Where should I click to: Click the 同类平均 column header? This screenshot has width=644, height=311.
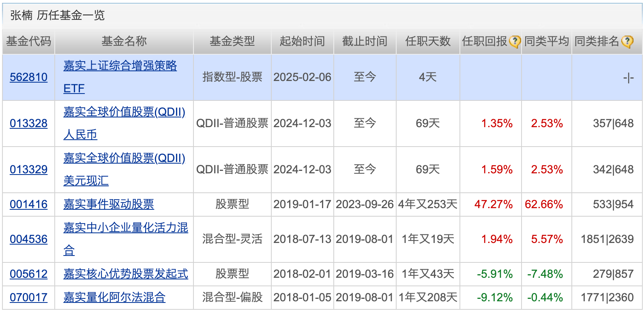pos(547,41)
